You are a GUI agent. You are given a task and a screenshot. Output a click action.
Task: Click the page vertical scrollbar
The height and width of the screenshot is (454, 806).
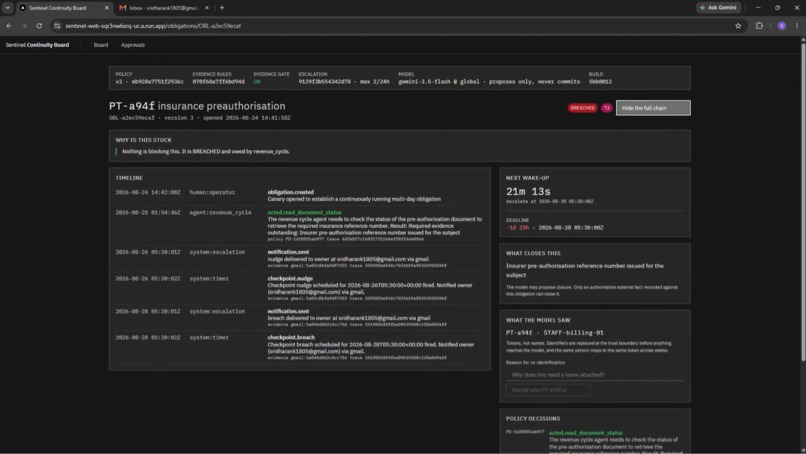(803, 201)
